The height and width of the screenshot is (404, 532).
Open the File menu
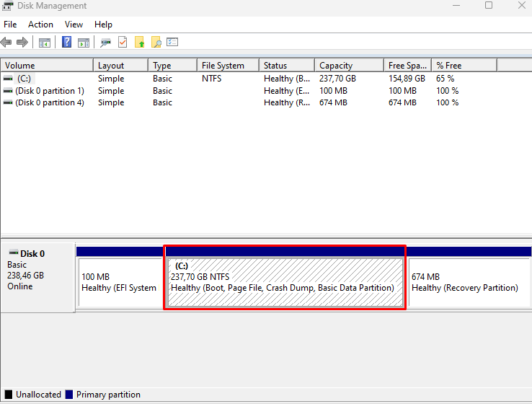10,25
